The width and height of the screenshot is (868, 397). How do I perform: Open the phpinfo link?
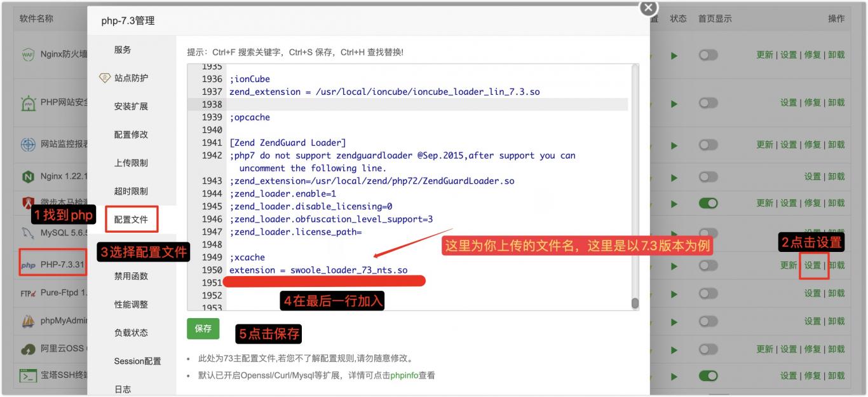[404, 375]
